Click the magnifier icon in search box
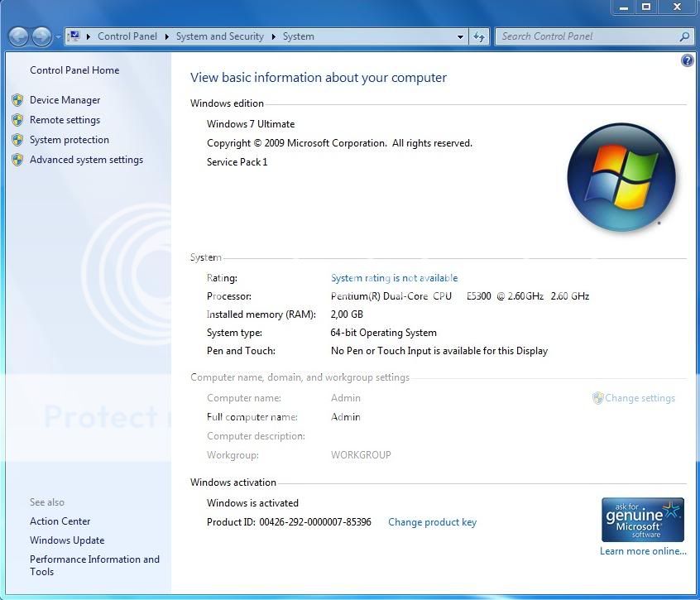700x600 pixels. (x=684, y=36)
